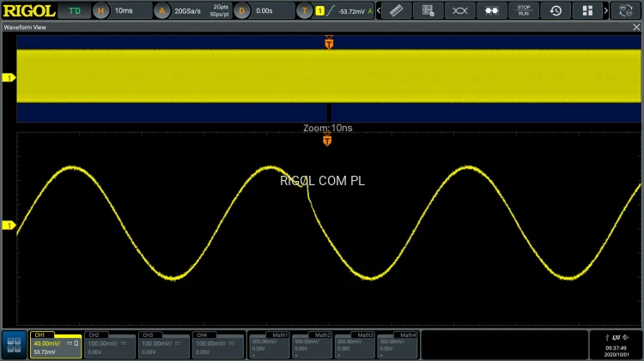The width and height of the screenshot is (644, 361).
Task: Click the Zoom:10ns label
Action: pos(327,128)
